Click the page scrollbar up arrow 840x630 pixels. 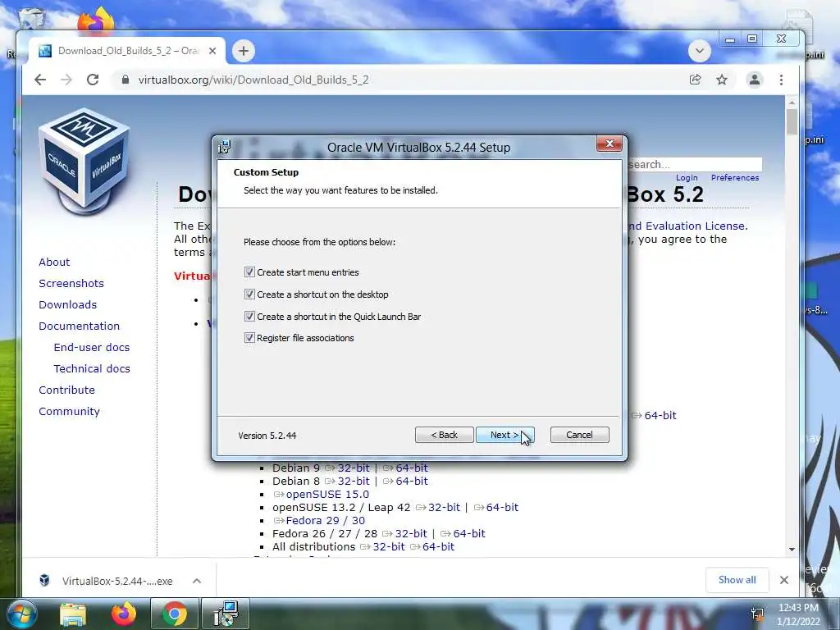pyautogui.click(x=792, y=103)
